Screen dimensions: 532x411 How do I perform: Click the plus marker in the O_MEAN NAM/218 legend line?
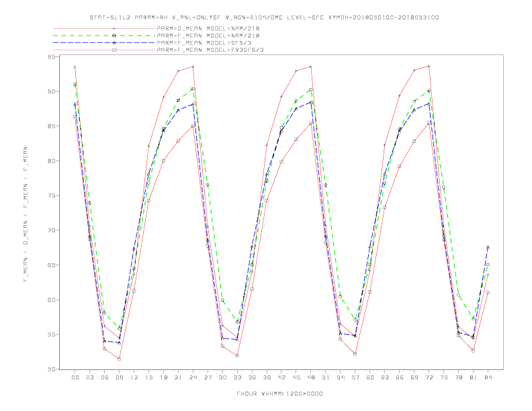[114, 28]
